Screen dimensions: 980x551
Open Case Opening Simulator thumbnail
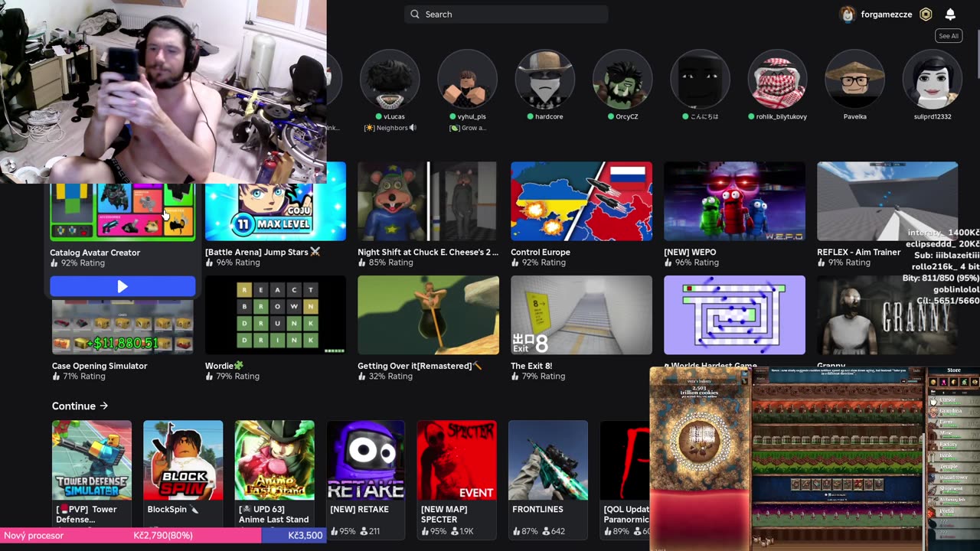click(x=122, y=327)
